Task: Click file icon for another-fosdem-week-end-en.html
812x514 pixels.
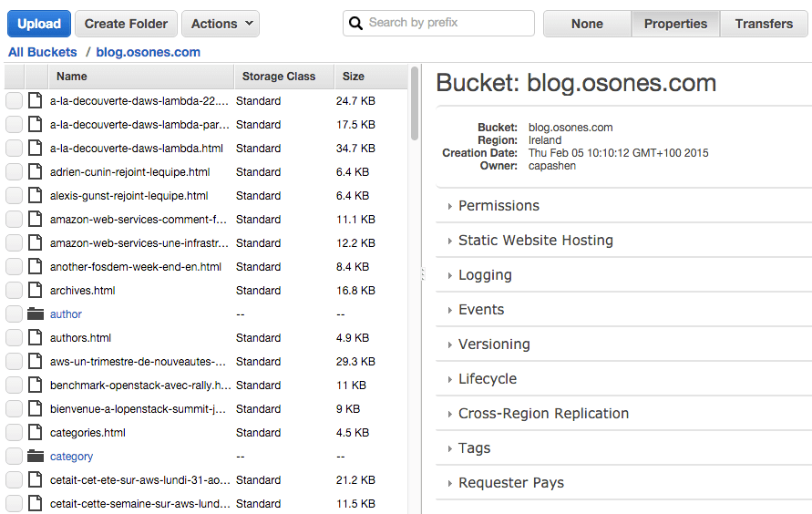Action: (36, 267)
